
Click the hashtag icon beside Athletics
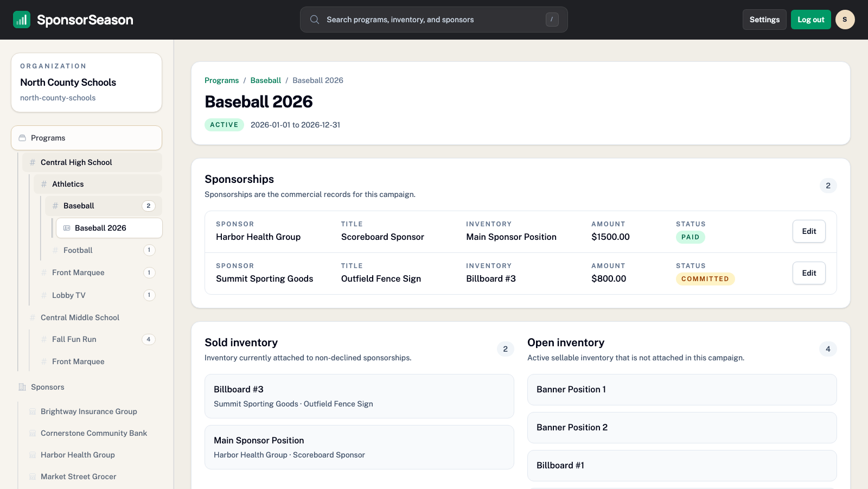tap(43, 183)
